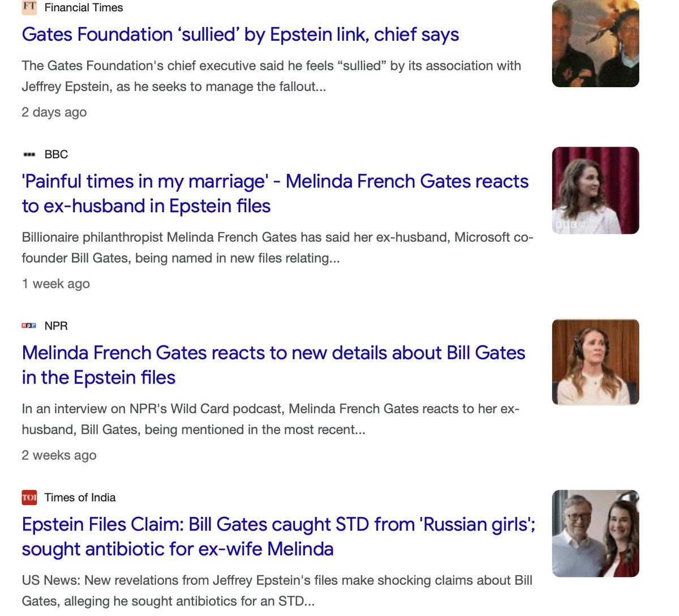The width and height of the screenshot is (679, 616).
Task: Open BBC 'Painful times in my marriage' headline
Action: [275, 194]
